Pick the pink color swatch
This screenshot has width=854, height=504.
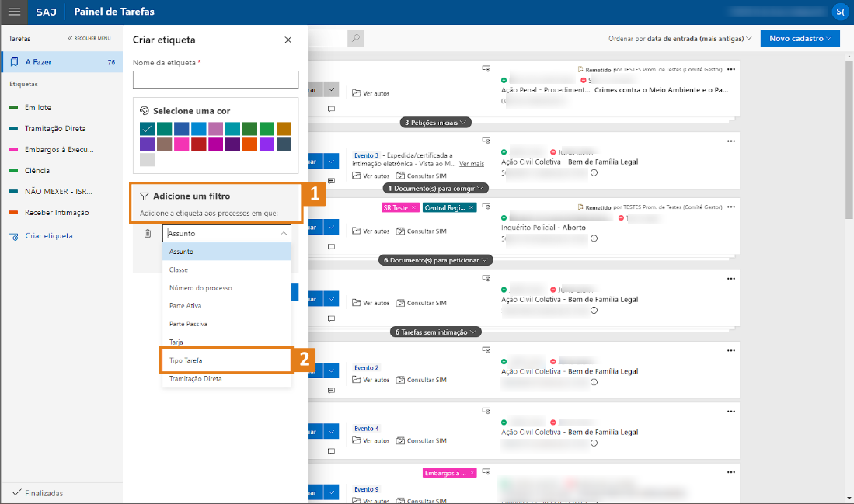181,144
